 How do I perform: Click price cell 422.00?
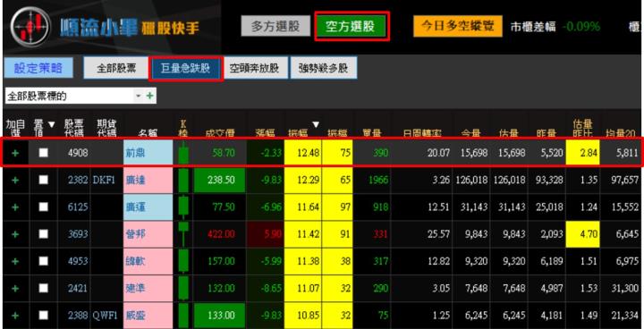(x=219, y=234)
